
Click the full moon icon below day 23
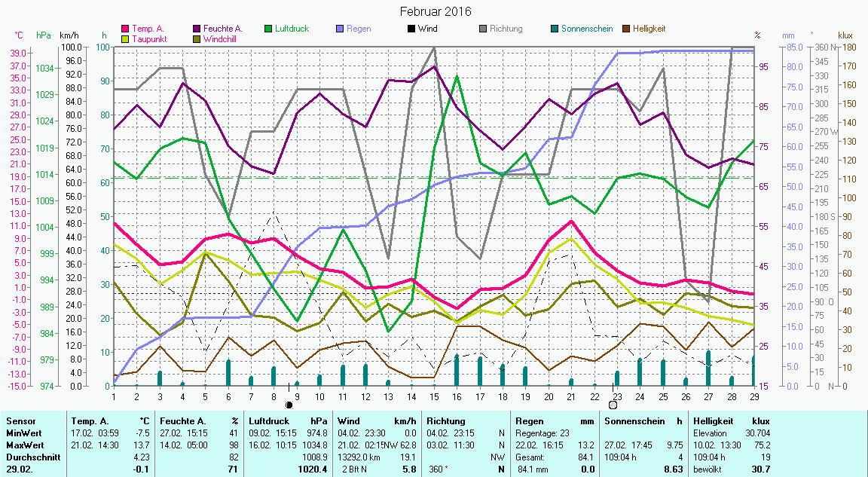click(613, 405)
